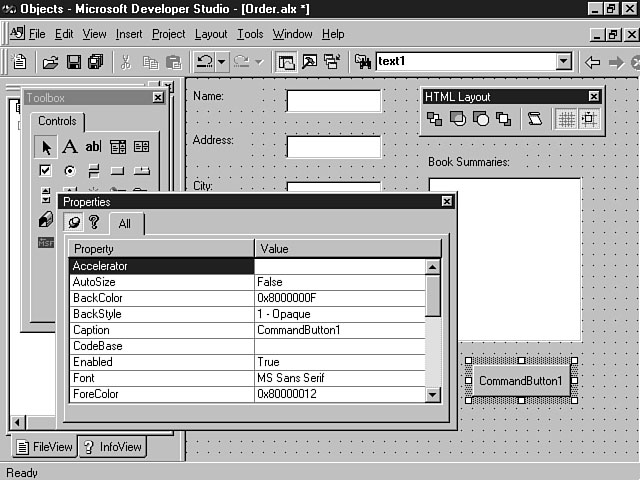Select the Label tool in Toolbox
Viewport: 640px width, 480px height.
click(x=70, y=147)
